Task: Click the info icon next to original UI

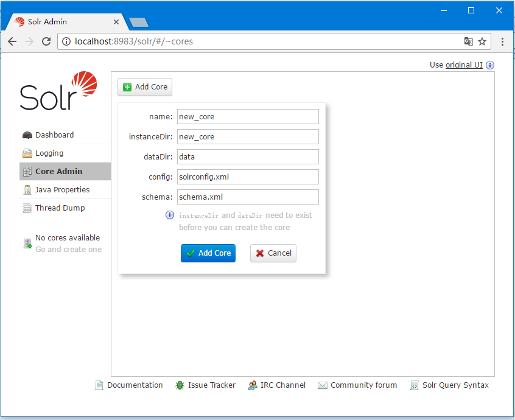Action: click(489, 65)
